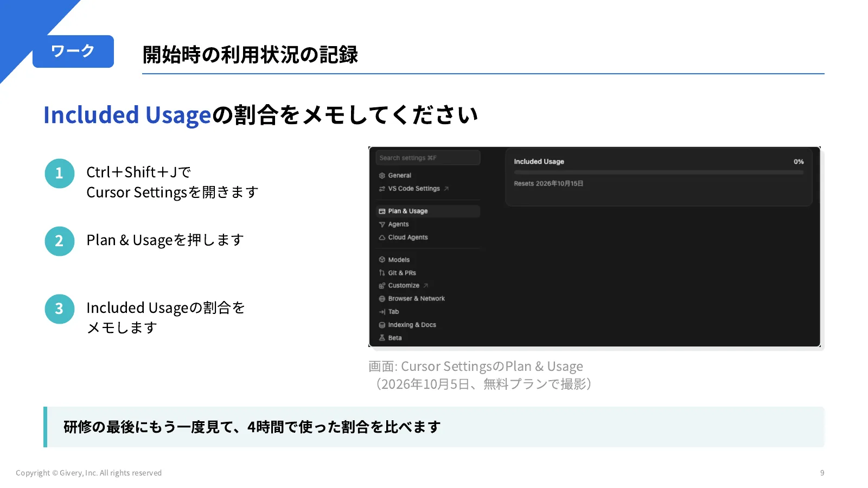Click the caption '画面: Cursor SettingsのPlan & Usage'
Screen dimensions: 868x488
coord(476,367)
